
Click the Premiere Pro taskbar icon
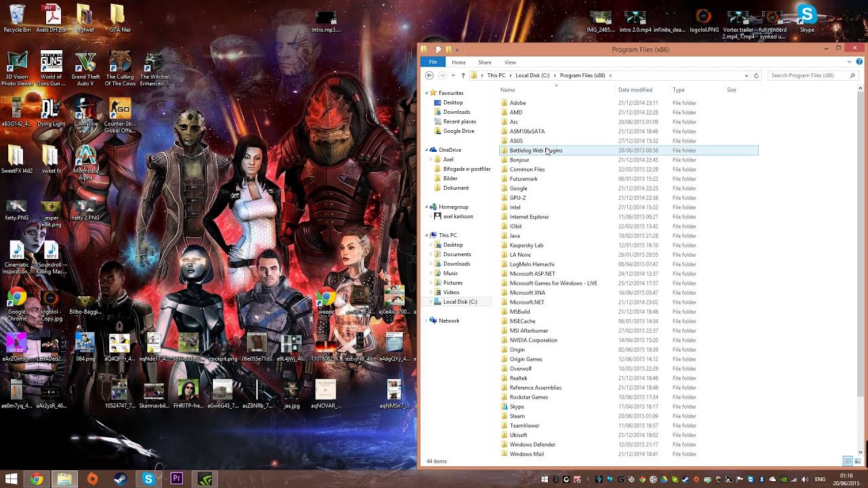click(176, 479)
